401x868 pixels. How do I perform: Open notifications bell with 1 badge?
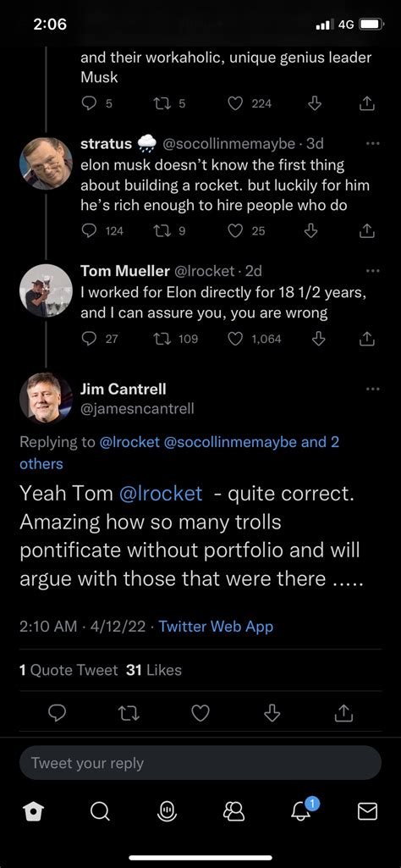pyautogui.click(x=301, y=811)
